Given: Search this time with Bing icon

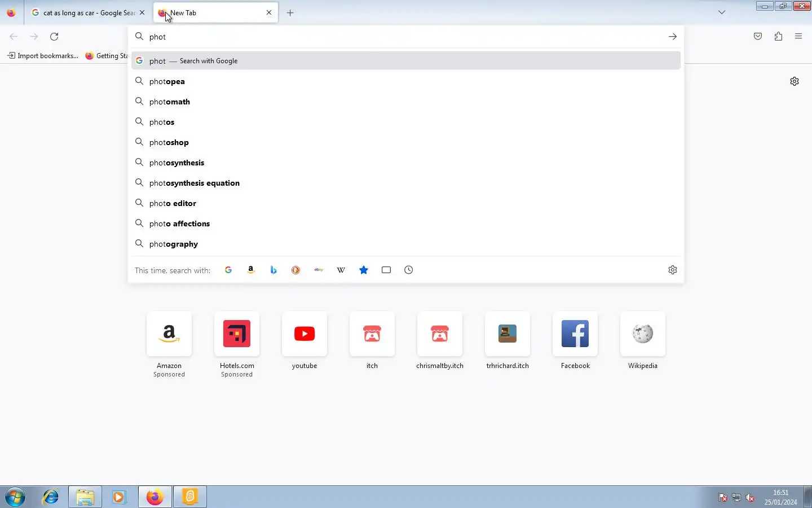Looking at the screenshot, I should click(273, 270).
